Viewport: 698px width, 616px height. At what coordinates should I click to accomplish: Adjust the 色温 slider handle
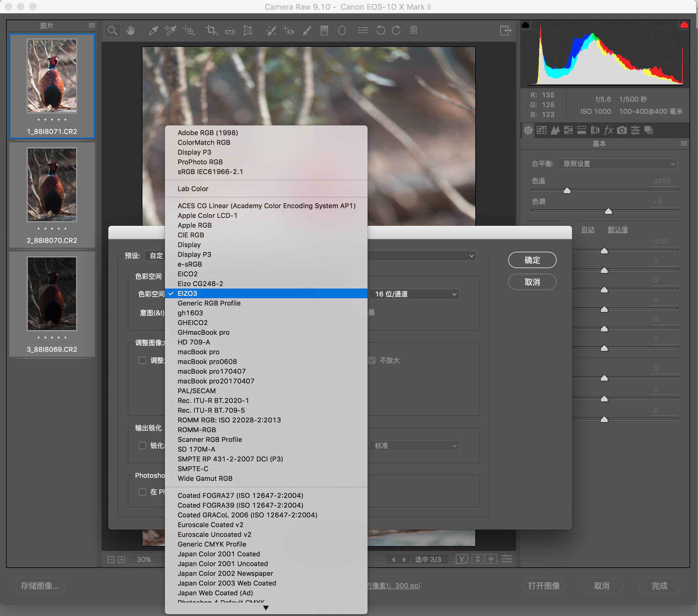click(567, 191)
